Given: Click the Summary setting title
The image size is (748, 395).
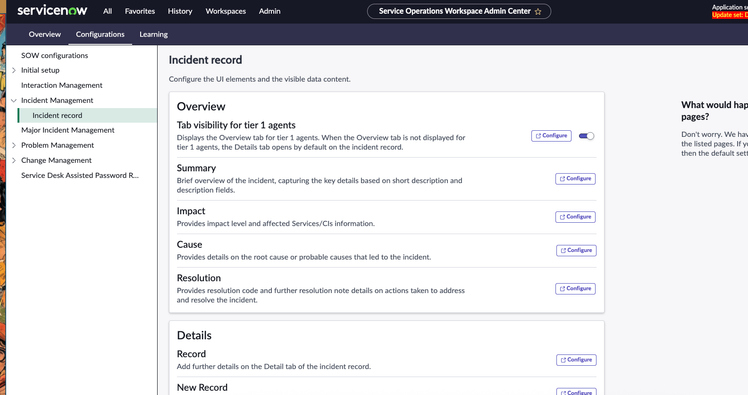Looking at the screenshot, I should click(x=196, y=168).
